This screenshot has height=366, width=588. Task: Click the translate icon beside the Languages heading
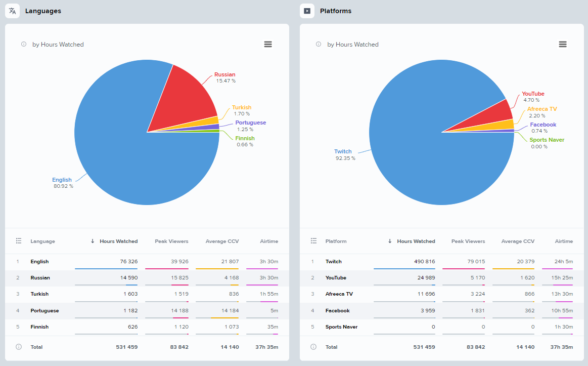point(12,10)
